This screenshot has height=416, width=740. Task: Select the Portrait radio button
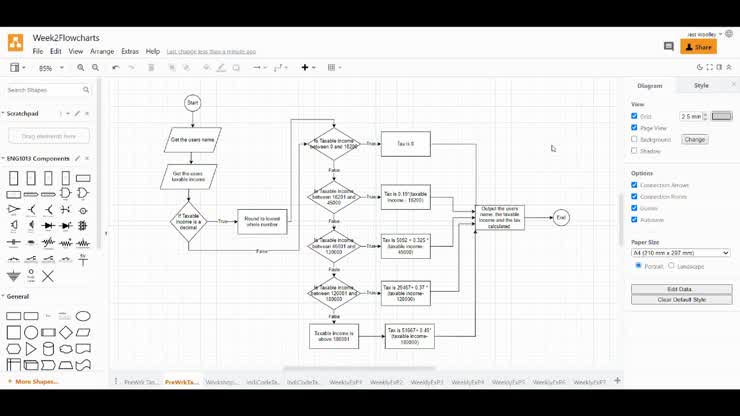point(639,265)
